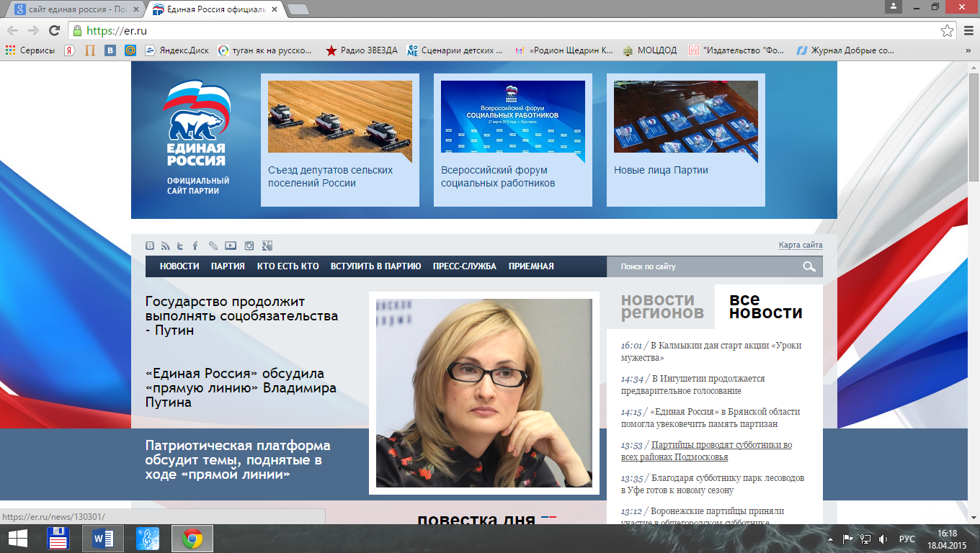The width and height of the screenshot is (980, 553).
Task: Open the ПАРТИЯ menu item
Action: pos(228,266)
